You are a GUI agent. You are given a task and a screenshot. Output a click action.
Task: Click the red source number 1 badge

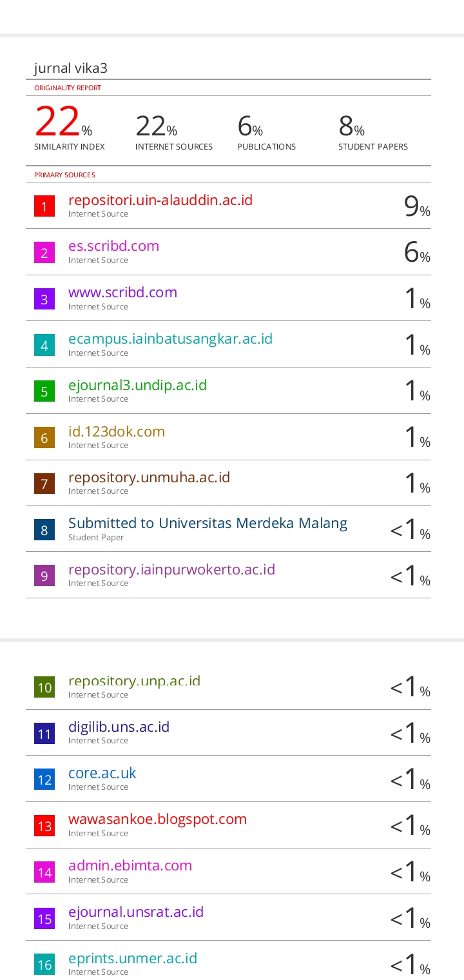44,206
